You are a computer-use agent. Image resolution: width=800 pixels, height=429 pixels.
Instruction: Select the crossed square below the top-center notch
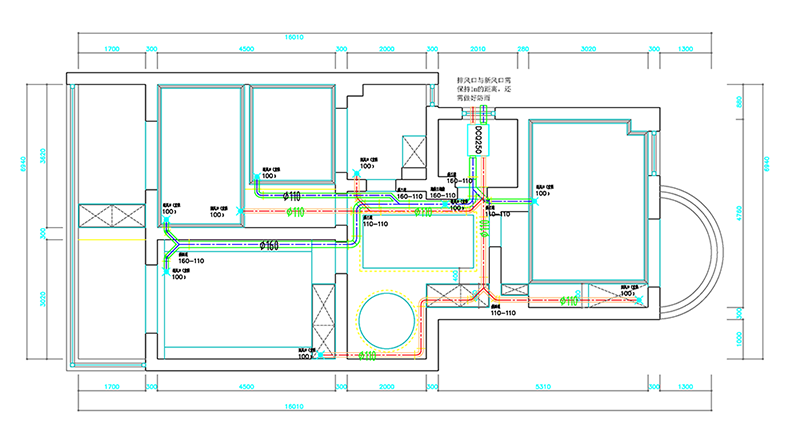[412, 153]
